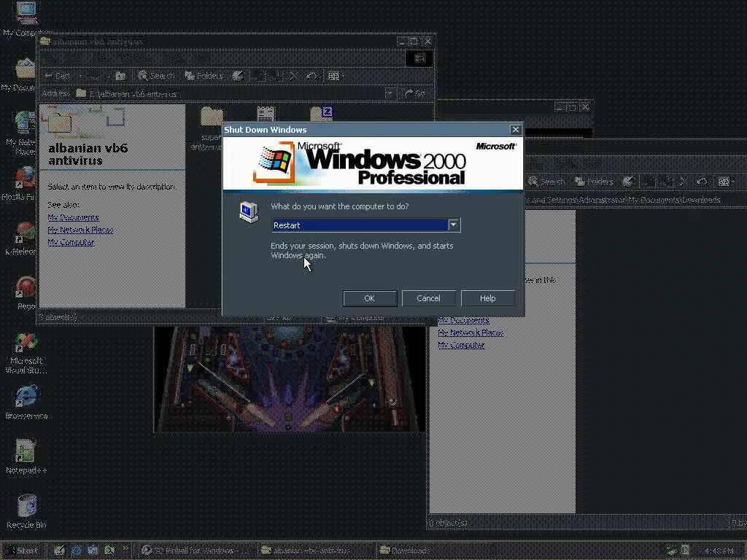Toggle Folders in Downloads window toolbar
The width and height of the screenshot is (747, 560).
pos(594,182)
